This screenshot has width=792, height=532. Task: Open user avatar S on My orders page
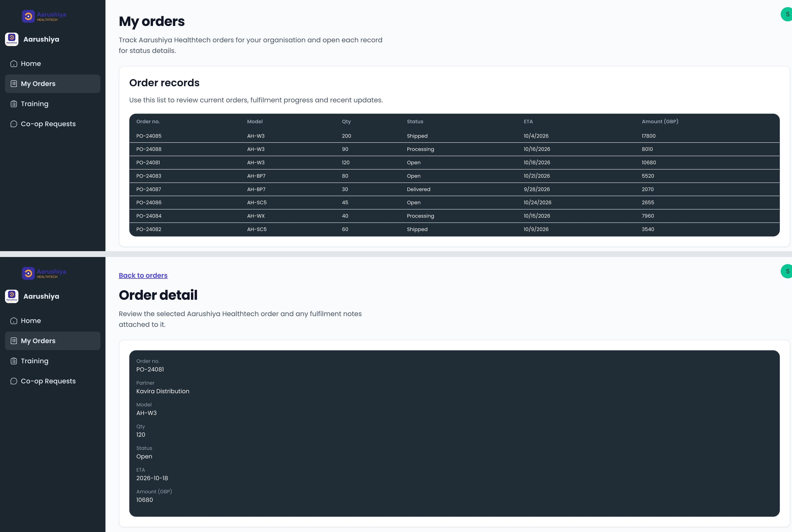pos(787,14)
